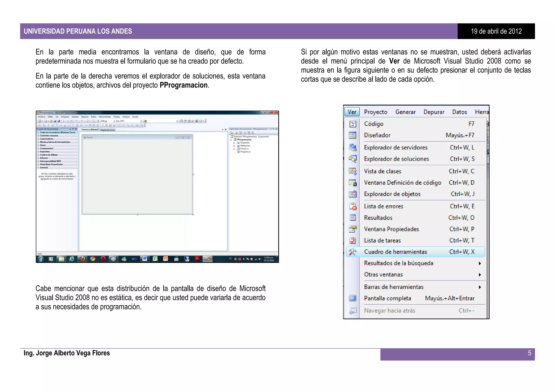Click the Lista de tareas icon
555x392 pixels.
(353, 240)
